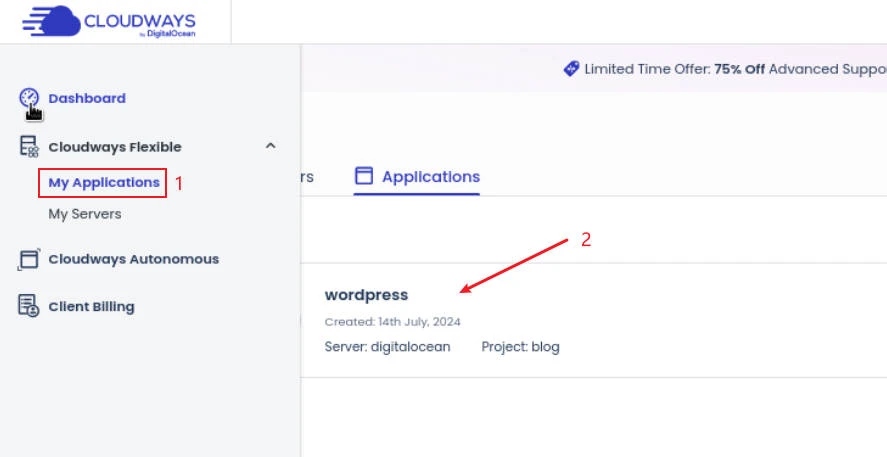Click the Cloudways Flexible server icon
This screenshot has height=457, width=887.
29,147
